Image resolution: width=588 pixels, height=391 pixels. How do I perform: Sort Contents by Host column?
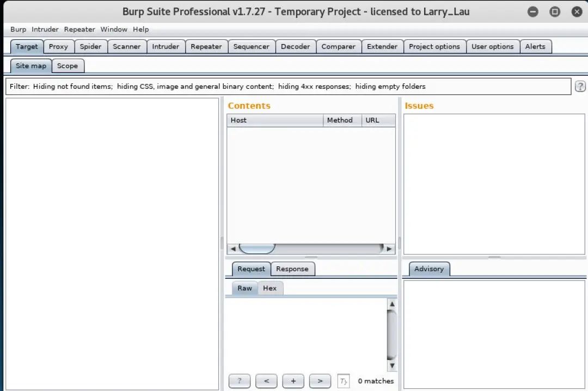275,120
